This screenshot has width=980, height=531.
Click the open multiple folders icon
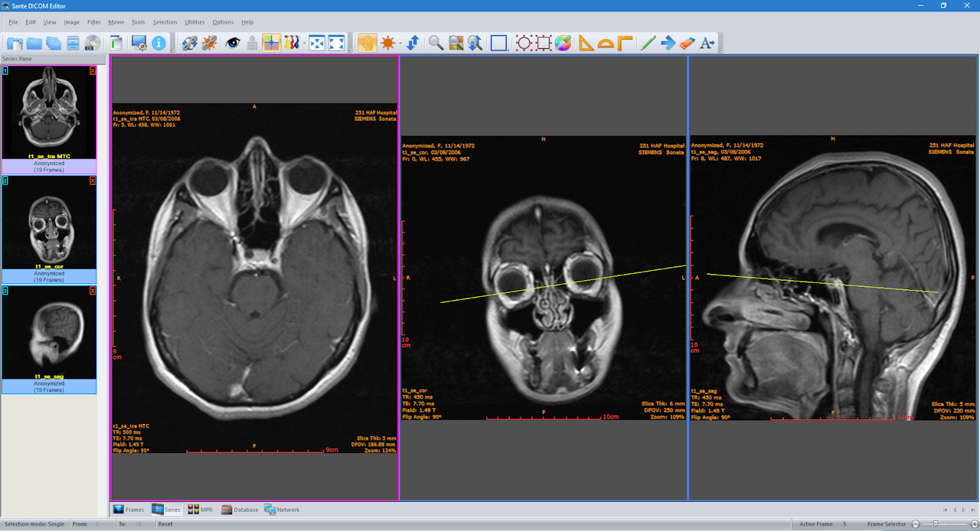[54, 43]
